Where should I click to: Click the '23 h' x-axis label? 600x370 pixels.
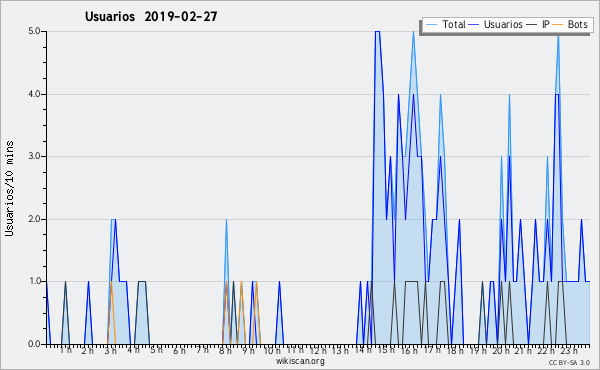(x=569, y=351)
